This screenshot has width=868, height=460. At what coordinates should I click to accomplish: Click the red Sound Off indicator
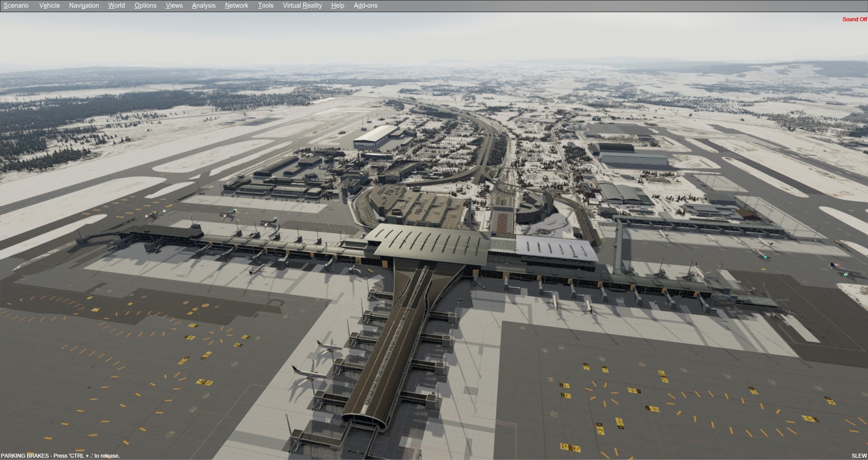(854, 19)
